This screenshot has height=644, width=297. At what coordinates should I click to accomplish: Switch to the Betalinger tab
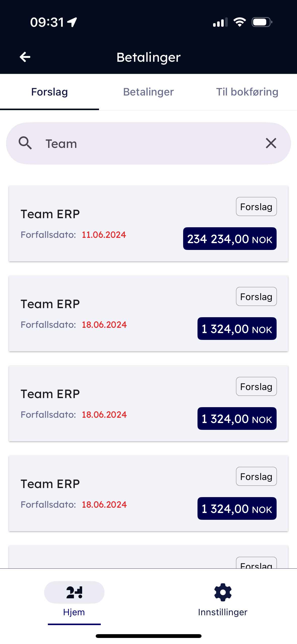click(x=148, y=92)
